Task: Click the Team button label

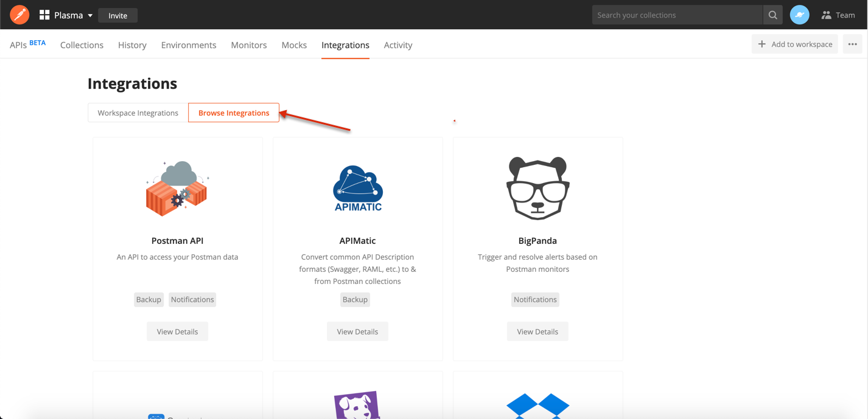Action: point(845,15)
